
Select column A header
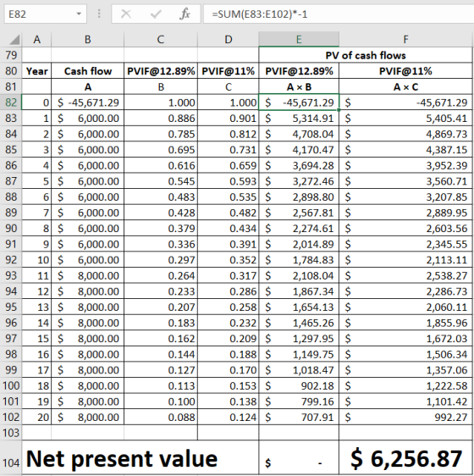[x=36, y=40]
